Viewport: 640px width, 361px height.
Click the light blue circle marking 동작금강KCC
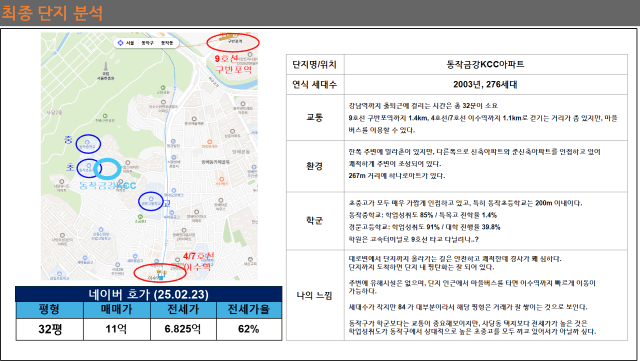pos(107,169)
